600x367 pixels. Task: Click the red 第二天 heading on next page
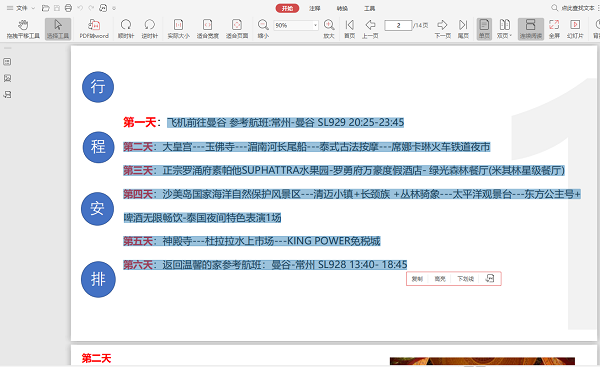pos(96,358)
